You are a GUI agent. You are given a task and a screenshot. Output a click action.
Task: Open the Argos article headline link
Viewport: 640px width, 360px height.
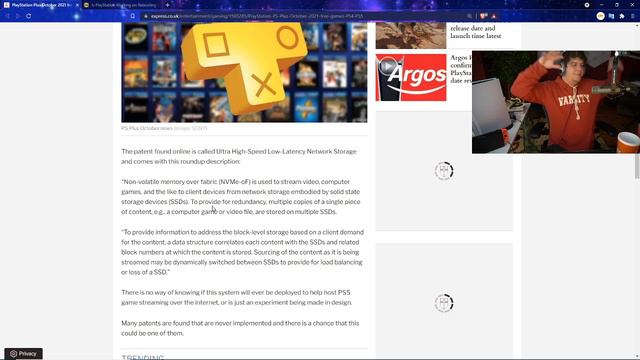coord(461,69)
